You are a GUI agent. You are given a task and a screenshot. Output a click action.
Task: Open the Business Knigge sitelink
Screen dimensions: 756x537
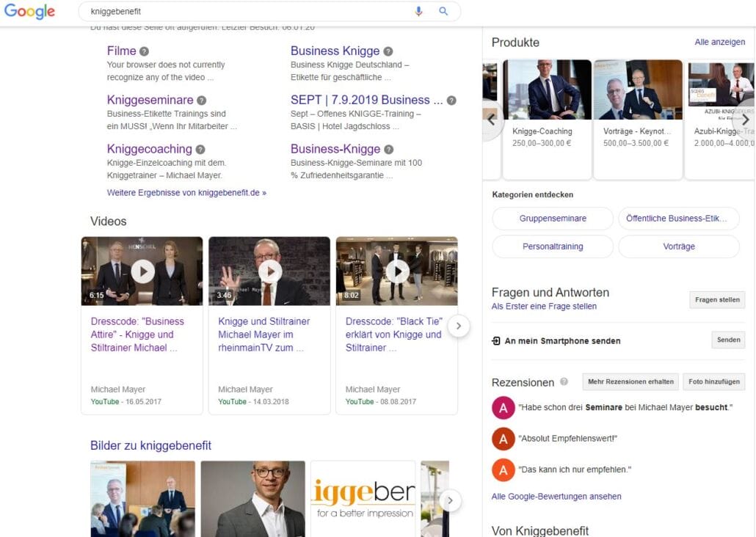coord(335,51)
